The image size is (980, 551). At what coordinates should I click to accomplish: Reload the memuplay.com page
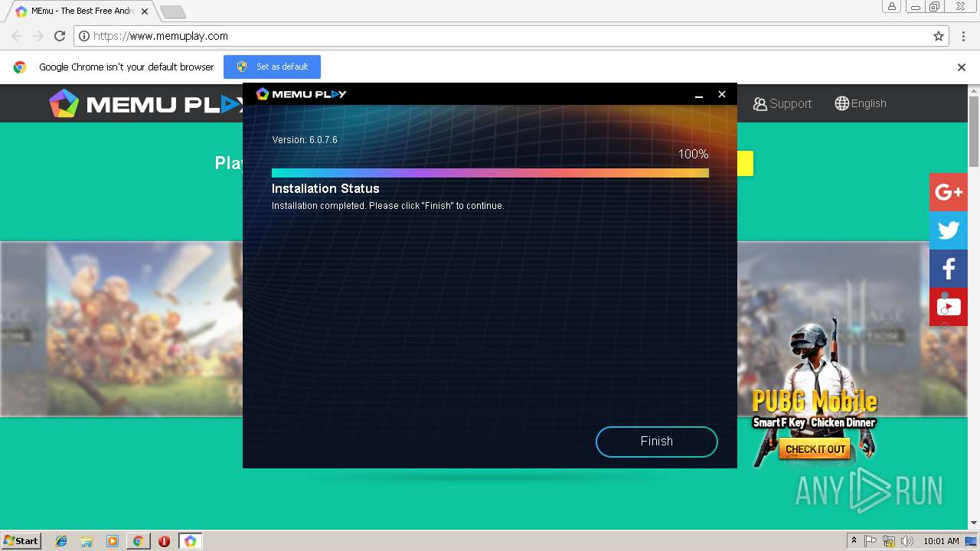coord(60,36)
